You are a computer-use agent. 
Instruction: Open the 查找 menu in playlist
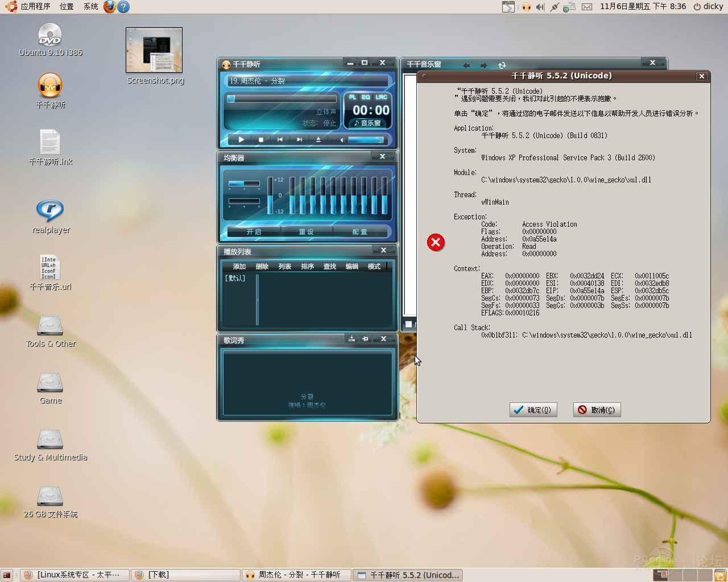coord(330,267)
